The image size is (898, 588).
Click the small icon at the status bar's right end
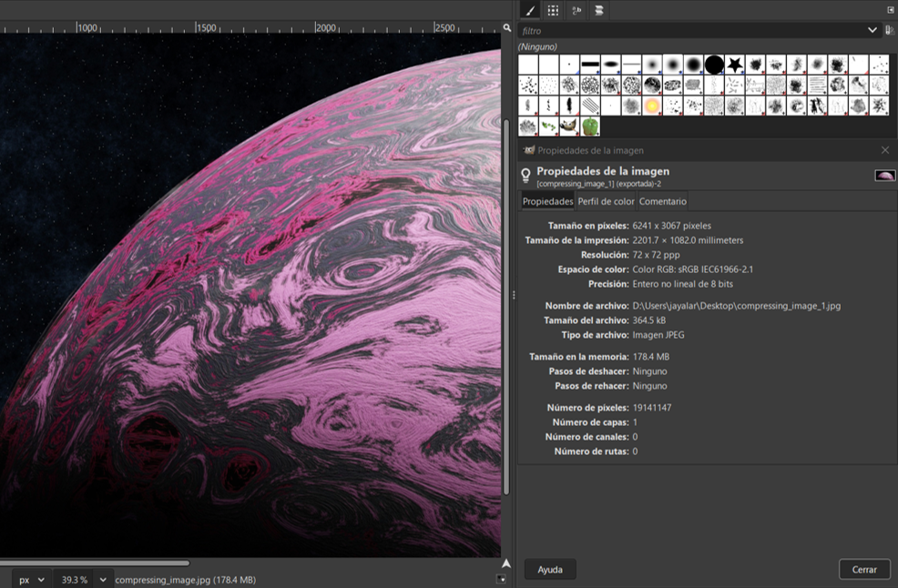click(x=501, y=580)
